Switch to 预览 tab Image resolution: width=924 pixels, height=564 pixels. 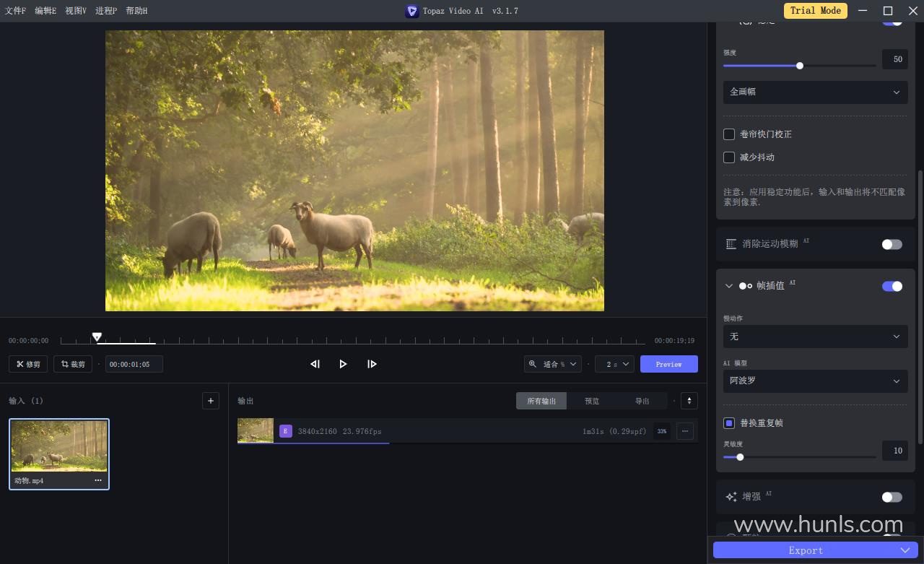click(592, 401)
